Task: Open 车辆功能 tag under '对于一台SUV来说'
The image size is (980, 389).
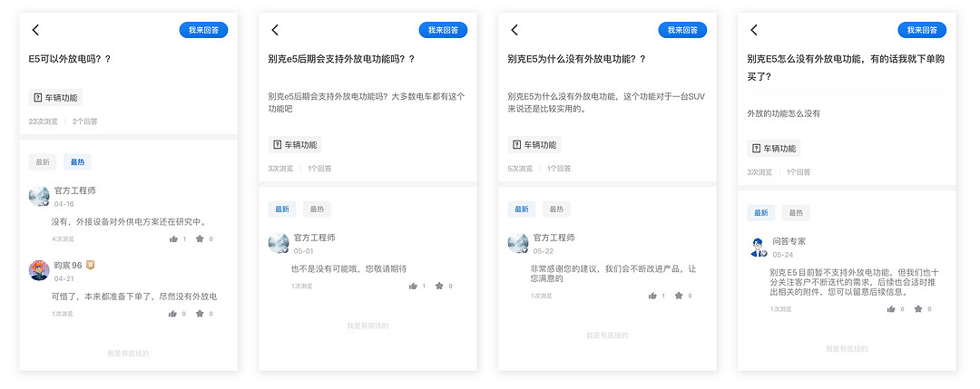Action: click(x=534, y=145)
